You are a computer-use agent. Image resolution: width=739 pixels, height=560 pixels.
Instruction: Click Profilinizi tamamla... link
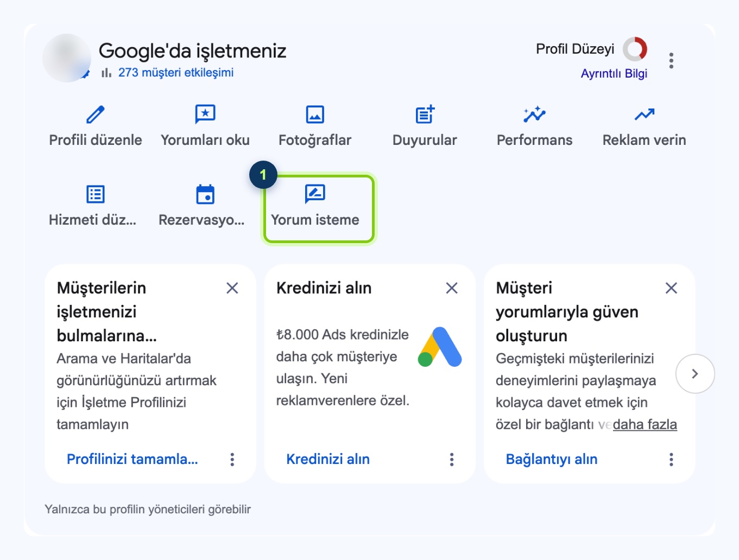[x=132, y=459]
